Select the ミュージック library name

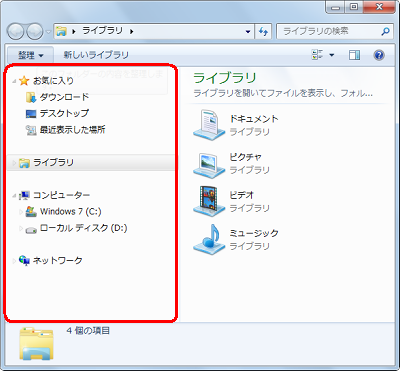click(x=254, y=233)
